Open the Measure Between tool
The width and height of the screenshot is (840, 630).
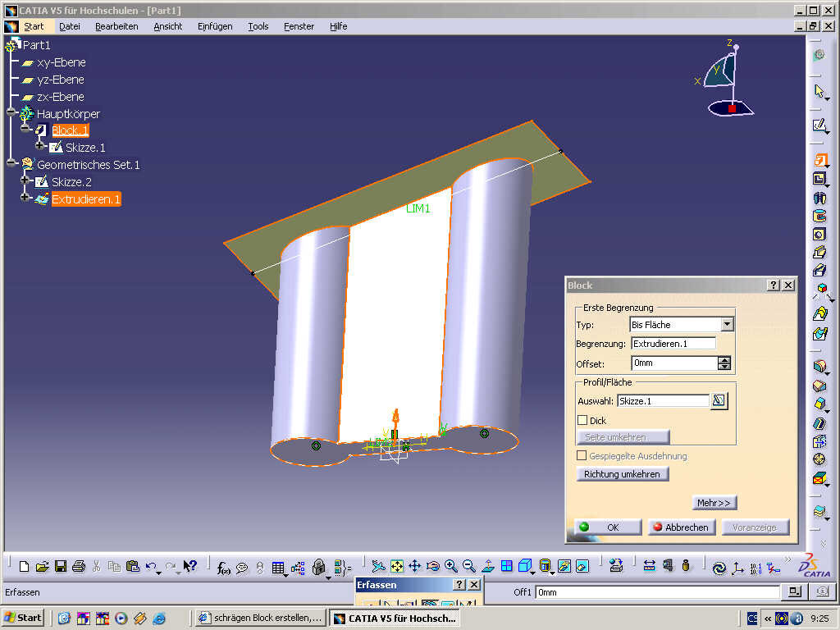[650, 566]
